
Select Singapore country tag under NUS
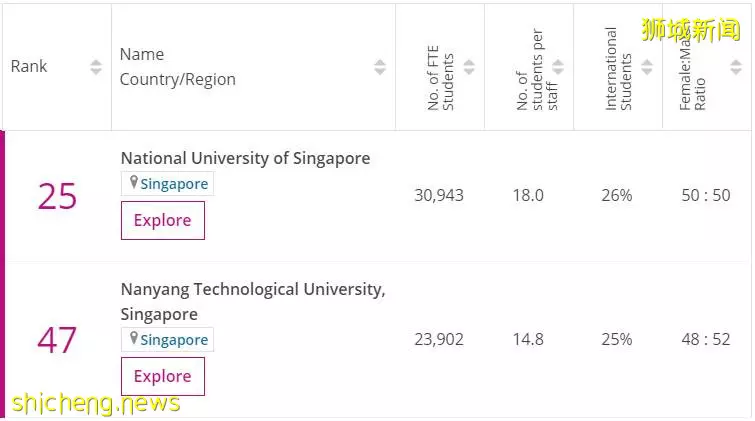[x=174, y=184]
